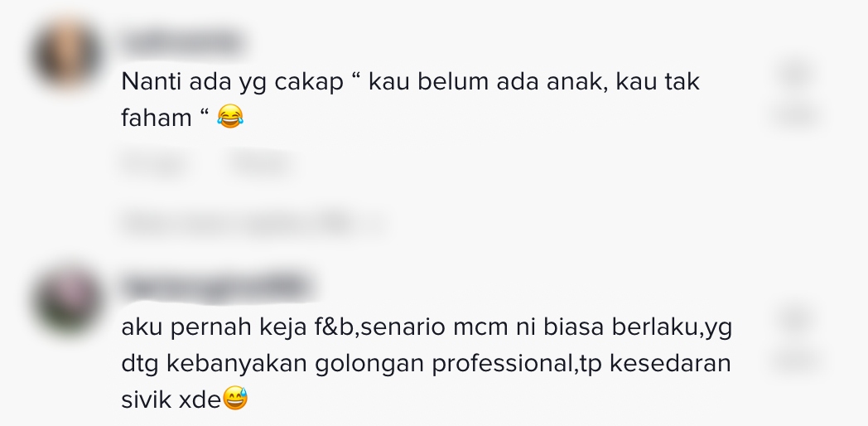Open the blurred username above "Nanti ada yg cakap"
This screenshot has height=426, width=868.
[183, 42]
